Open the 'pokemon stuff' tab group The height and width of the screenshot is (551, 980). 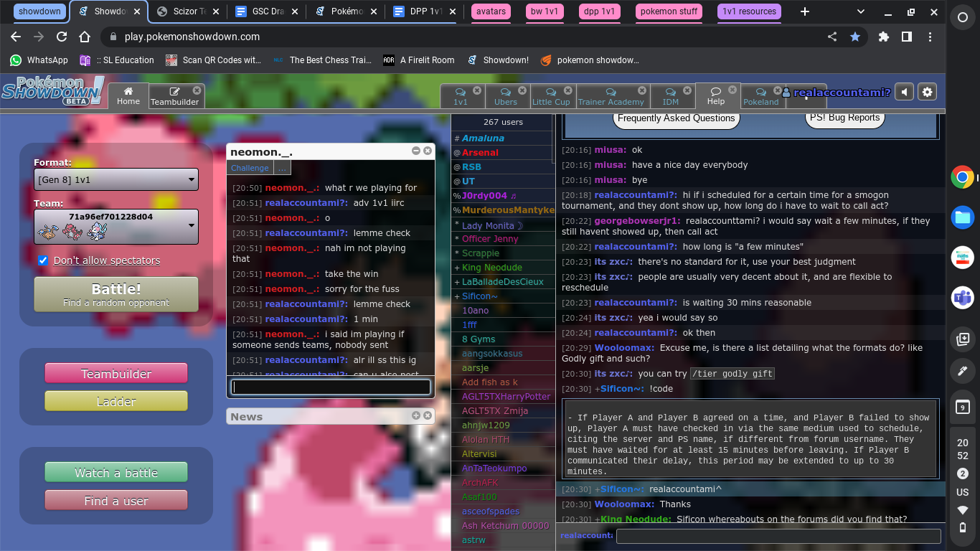[x=669, y=11]
